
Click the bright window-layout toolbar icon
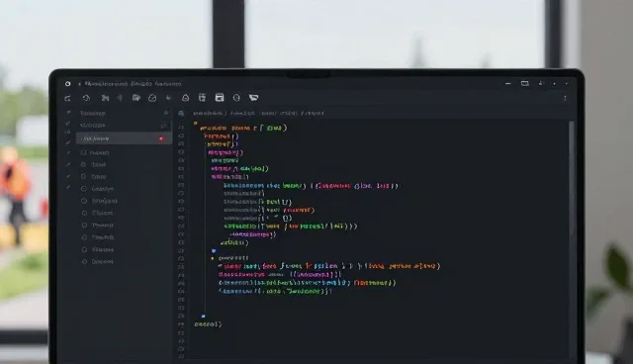220,97
